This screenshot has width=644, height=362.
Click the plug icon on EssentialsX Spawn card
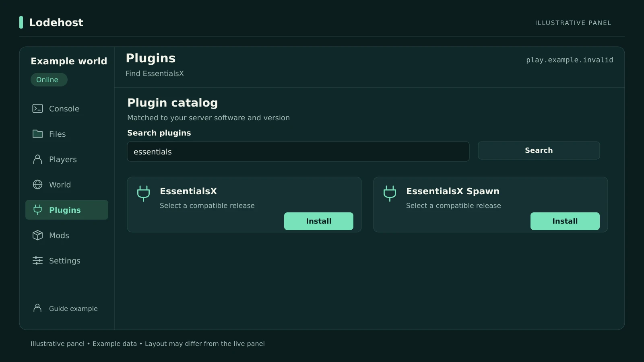pos(390,193)
